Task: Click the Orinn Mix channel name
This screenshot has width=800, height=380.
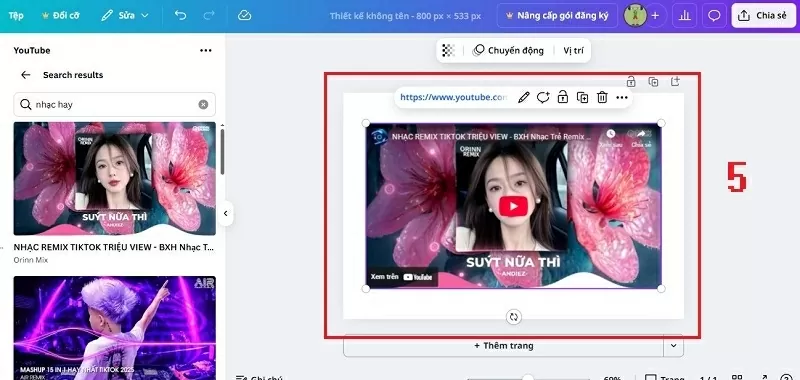Action: coord(31,260)
